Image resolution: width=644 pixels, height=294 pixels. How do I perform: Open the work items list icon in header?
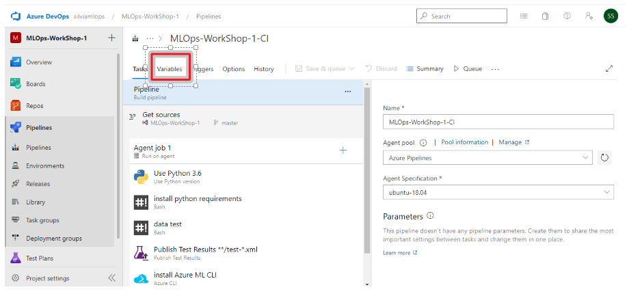[x=523, y=16]
